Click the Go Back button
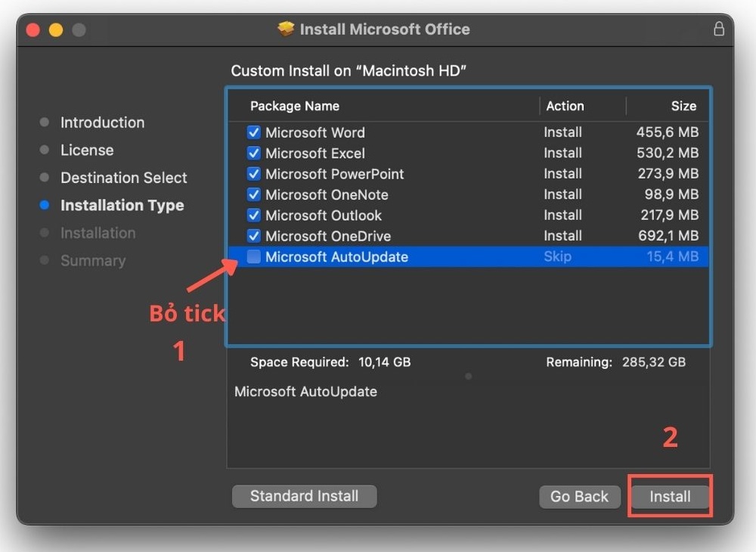This screenshot has height=552, width=756. point(579,497)
